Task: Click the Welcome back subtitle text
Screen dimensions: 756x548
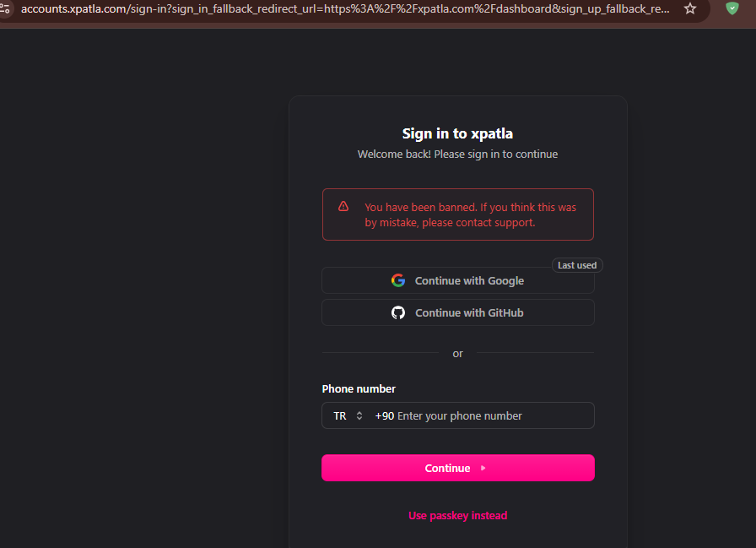Action: [x=457, y=155]
